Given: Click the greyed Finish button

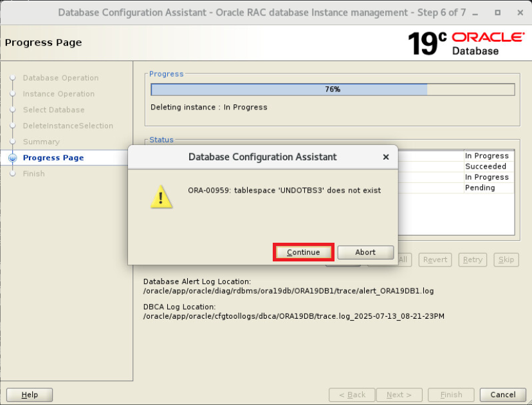Looking at the screenshot, I should point(451,395).
